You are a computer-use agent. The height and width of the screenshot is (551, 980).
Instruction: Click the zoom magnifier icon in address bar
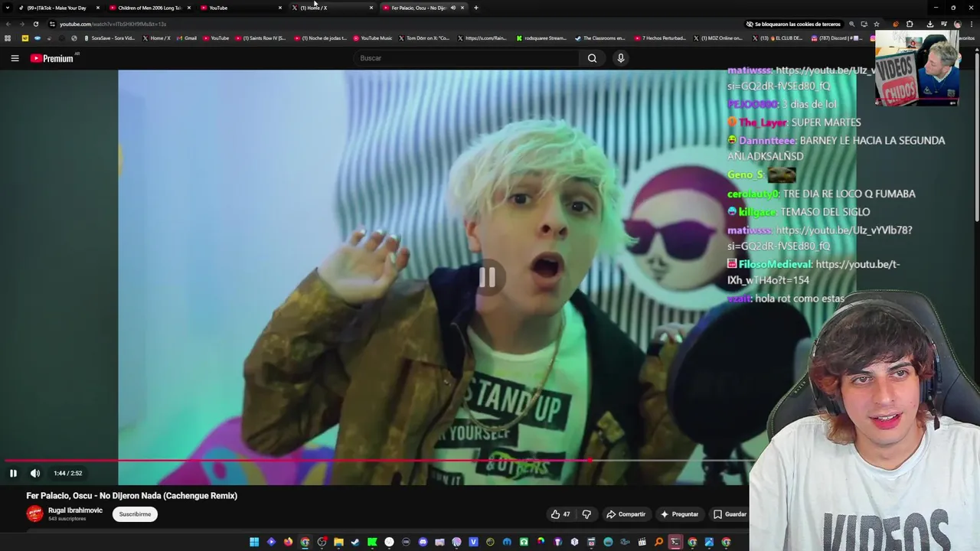(x=851, y=24)
